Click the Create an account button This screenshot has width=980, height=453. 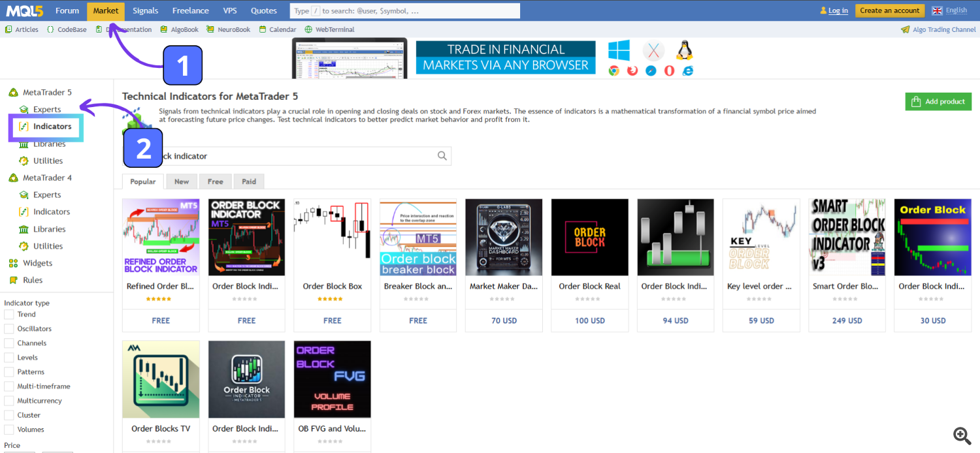[x=890, y=10]
